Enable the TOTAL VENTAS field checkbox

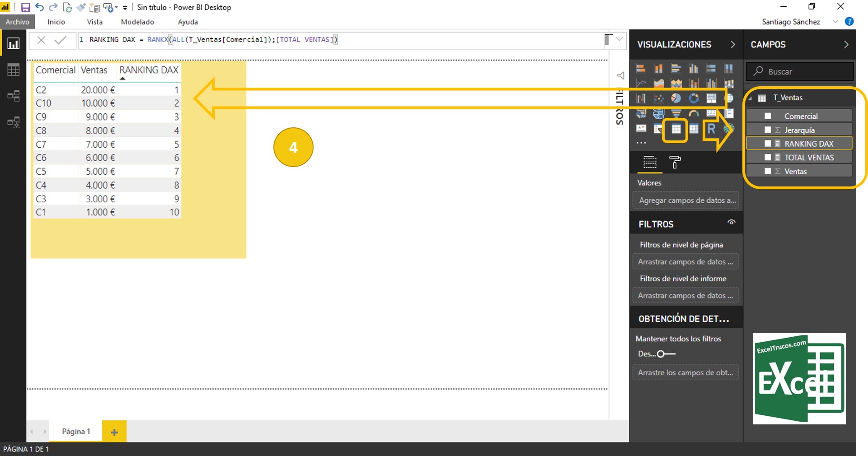(x=768, y=157)
